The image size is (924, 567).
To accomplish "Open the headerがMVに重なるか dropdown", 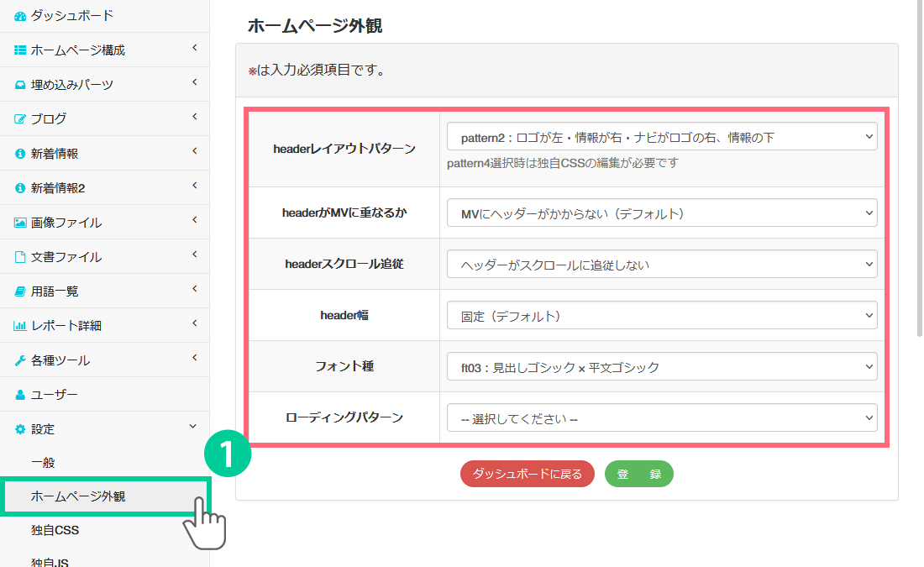I will coord(662,213).
